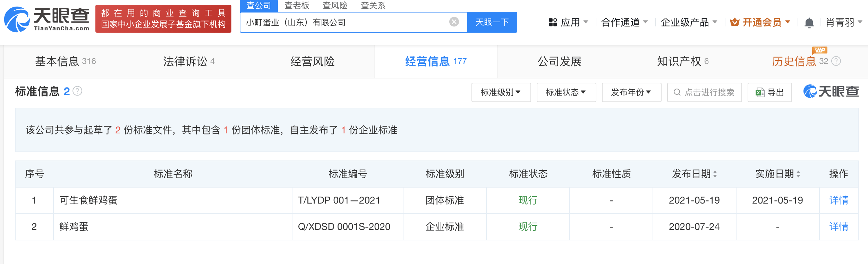Image resolution: width=868 pixels, height=264 pixels.
Task: Open the 法律诉讼 tab
Action: click(189, 61)
